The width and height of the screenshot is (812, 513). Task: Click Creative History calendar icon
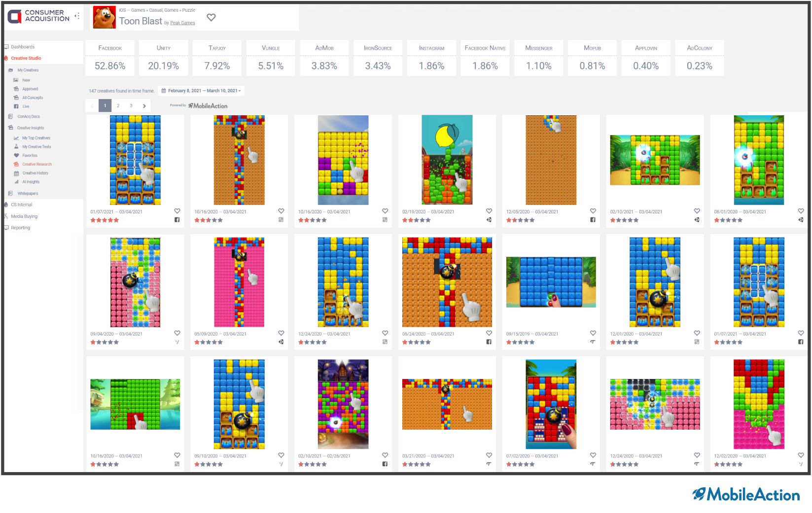point(16,173)
